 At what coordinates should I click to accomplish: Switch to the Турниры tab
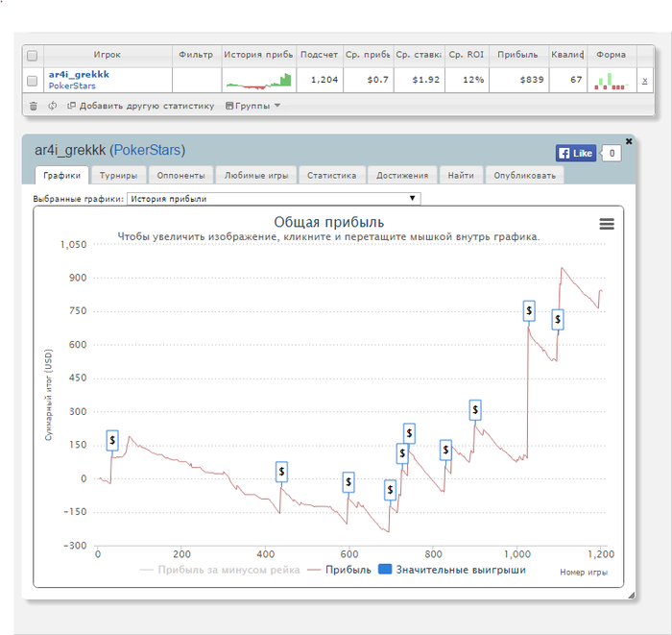point(118,176)
